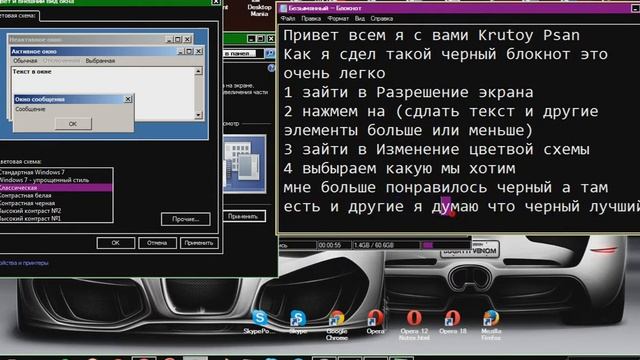Click Отмена in color scheme dialog
This screenshot has height=360, width=640.
157,243
